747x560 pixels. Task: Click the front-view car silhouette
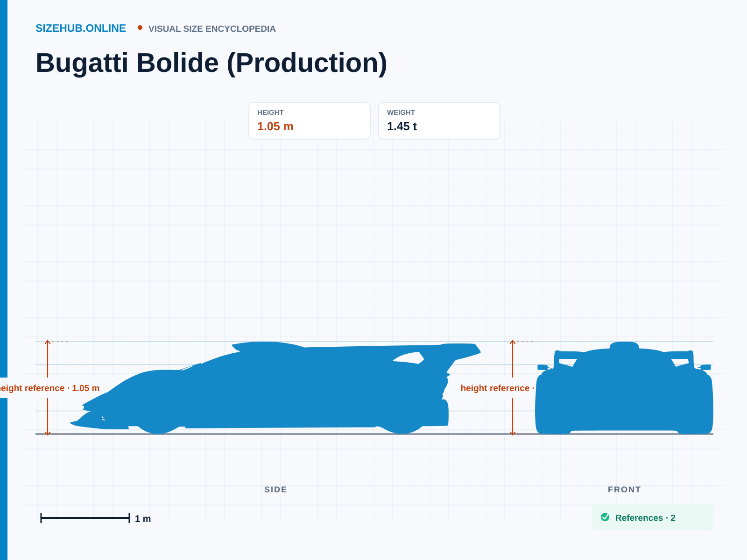[624, 388]
